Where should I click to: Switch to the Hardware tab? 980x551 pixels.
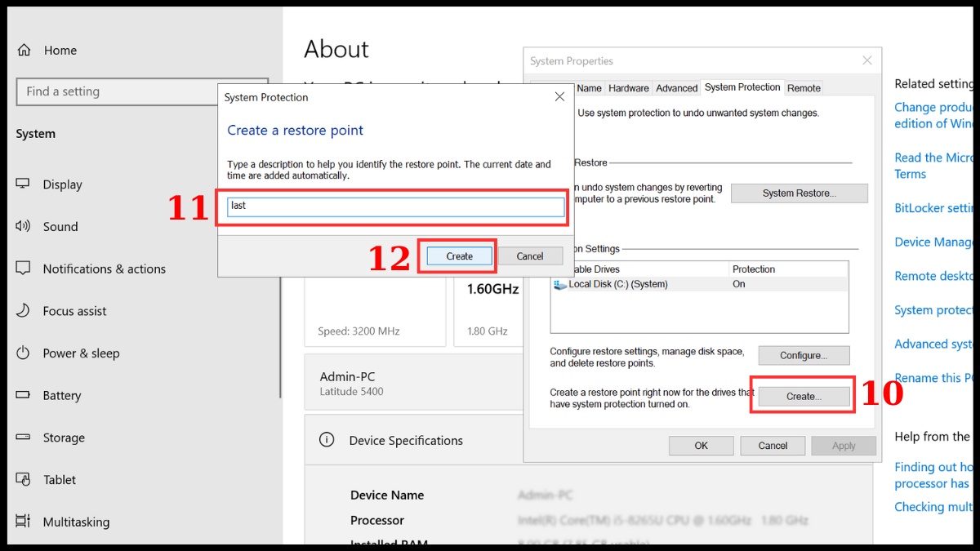tap(629, 88)
